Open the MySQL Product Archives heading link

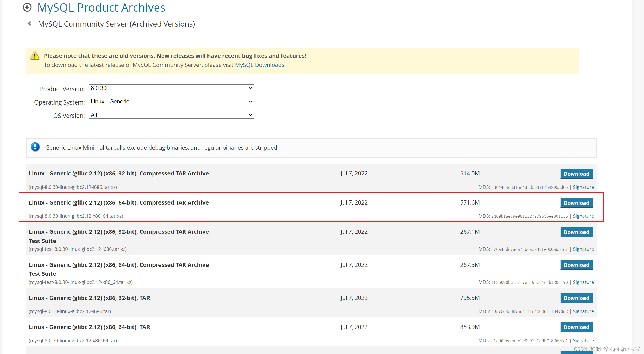tap(101, 7)
